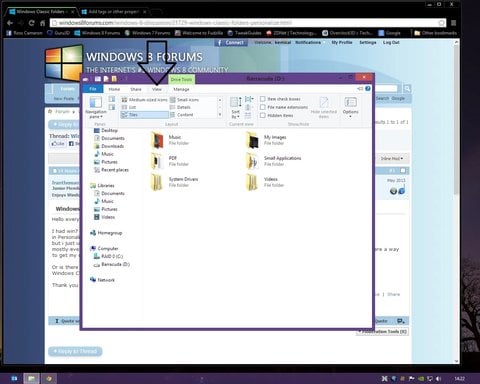Select the My Images folder tile

pyautogui.click(x=266, y=140)
